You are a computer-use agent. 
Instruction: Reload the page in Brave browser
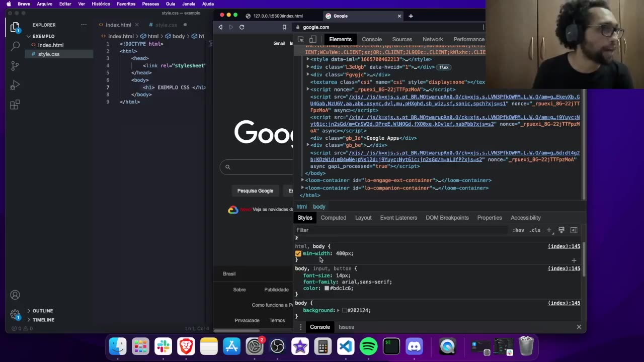point(242,27)
